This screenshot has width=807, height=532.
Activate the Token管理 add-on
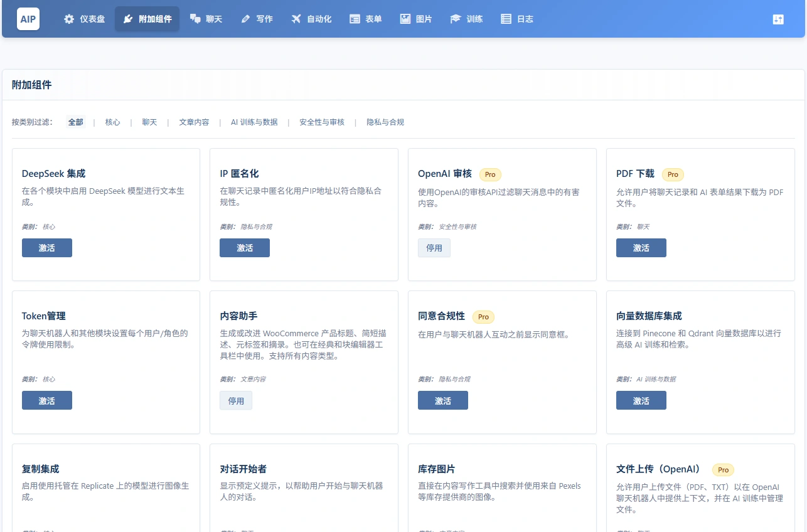coord(47,400)
